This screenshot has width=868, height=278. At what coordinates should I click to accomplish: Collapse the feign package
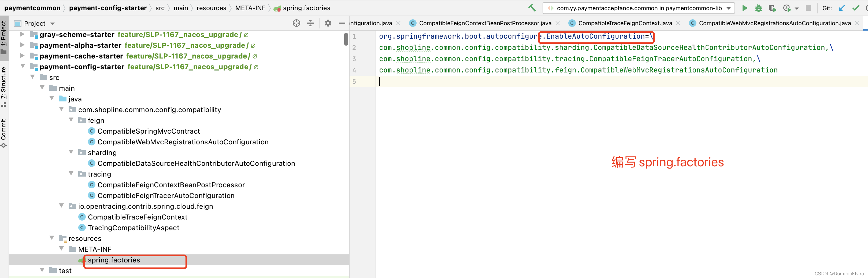71,120
